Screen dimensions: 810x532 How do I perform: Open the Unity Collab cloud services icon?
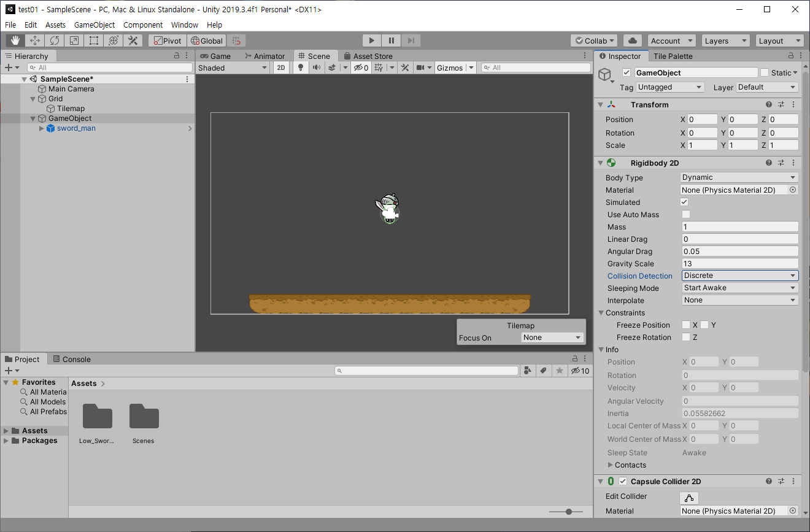[x=633, y=40]
